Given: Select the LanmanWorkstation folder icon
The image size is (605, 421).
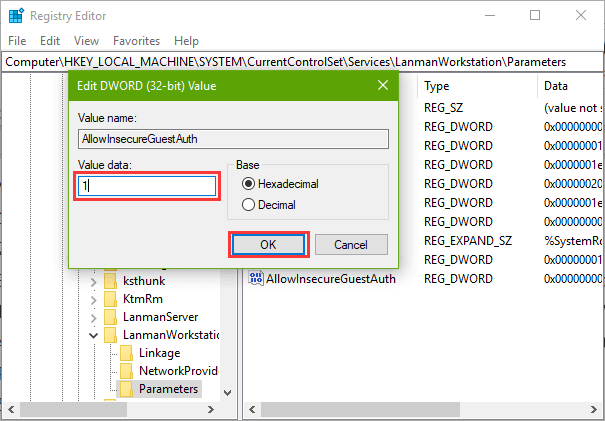Looking at the screenshot, I should [x=110, y=335].
